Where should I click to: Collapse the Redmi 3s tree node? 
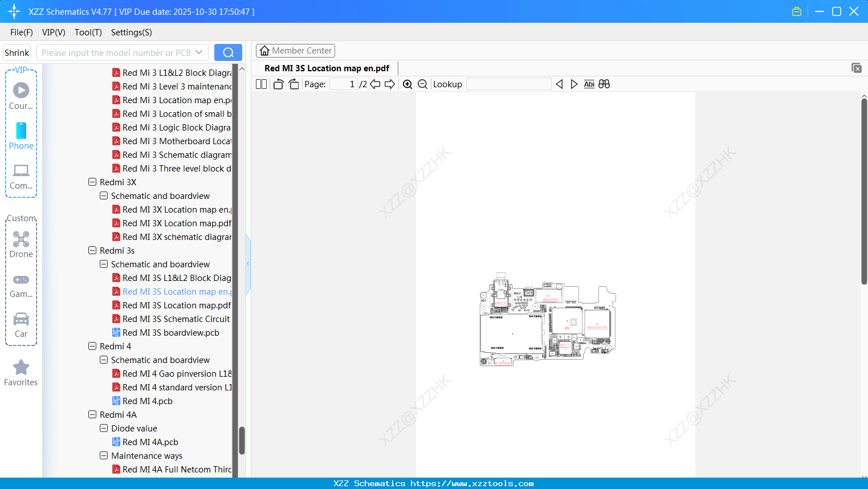pos(92,250)
